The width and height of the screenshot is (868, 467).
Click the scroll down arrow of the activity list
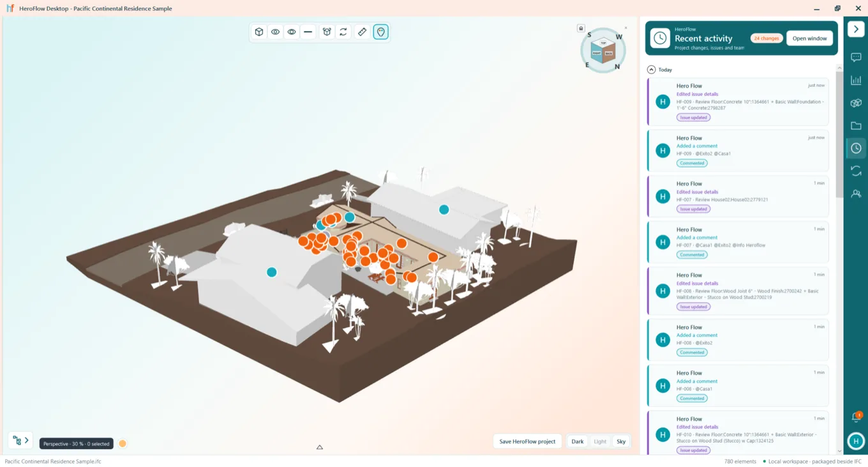[x=839, y=451]
